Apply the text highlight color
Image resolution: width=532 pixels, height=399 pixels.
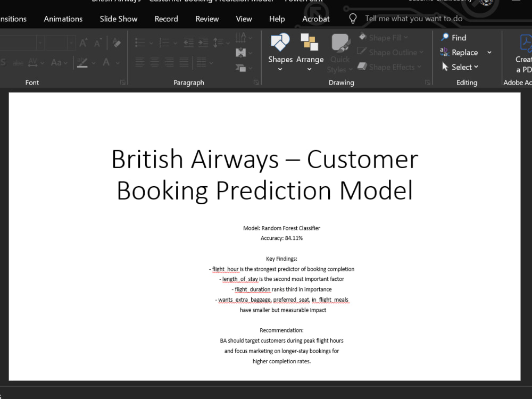point(82,62)
